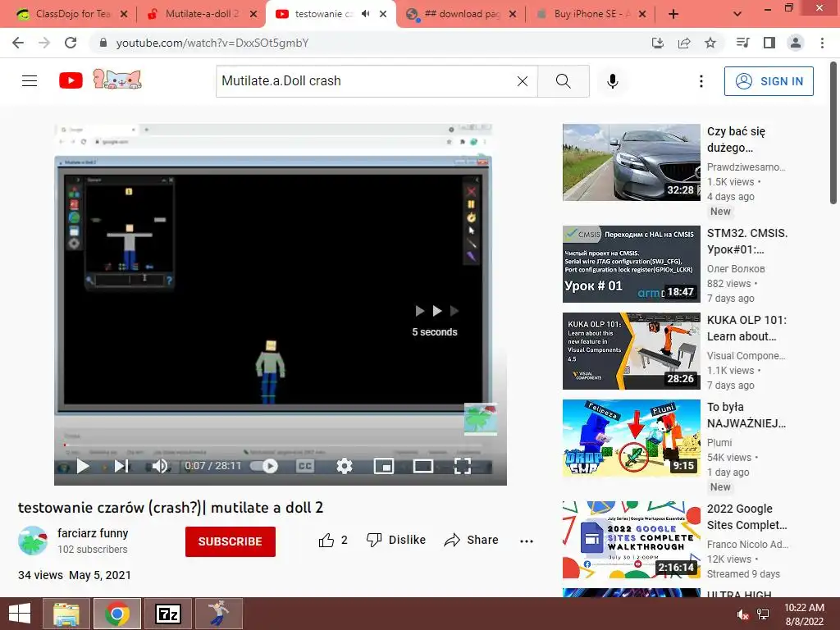Open 2022 Google Sites Complete video
This screenshot has height=630, width=840.
click(x=631, y=540)
